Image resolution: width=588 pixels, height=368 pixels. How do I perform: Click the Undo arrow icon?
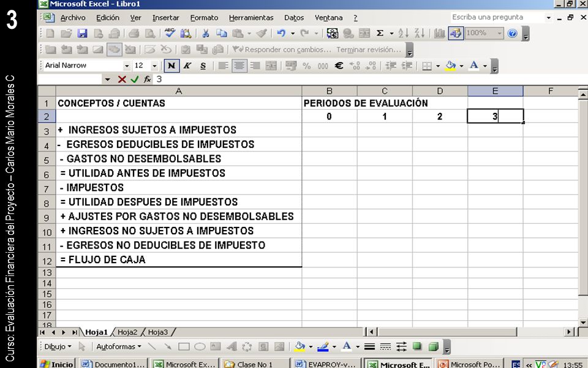281,33
